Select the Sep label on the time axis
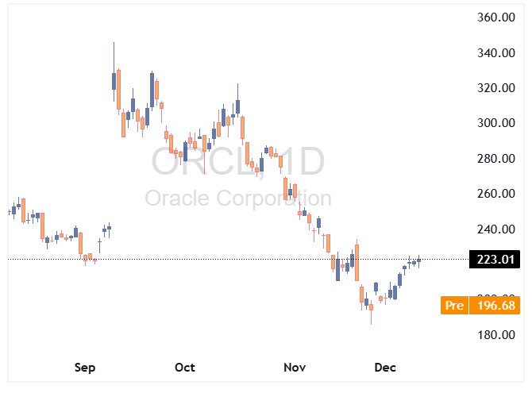 coord(85,368)
